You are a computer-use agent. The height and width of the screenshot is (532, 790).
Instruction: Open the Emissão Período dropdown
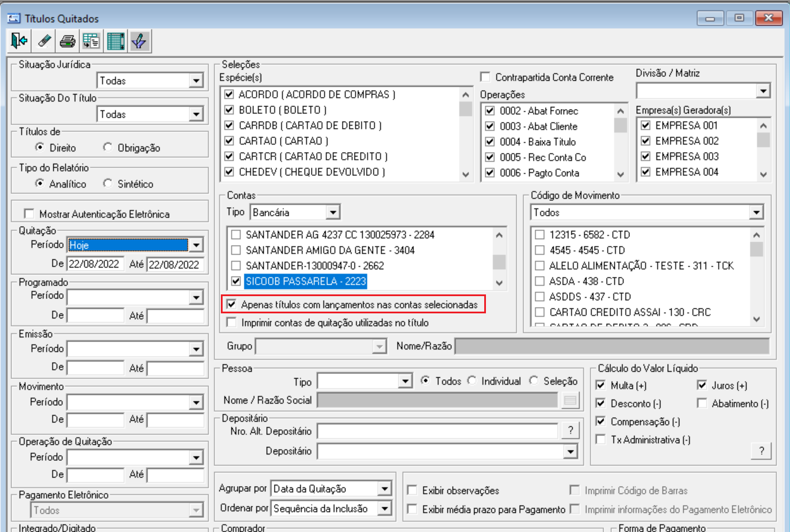pos(196,349)
